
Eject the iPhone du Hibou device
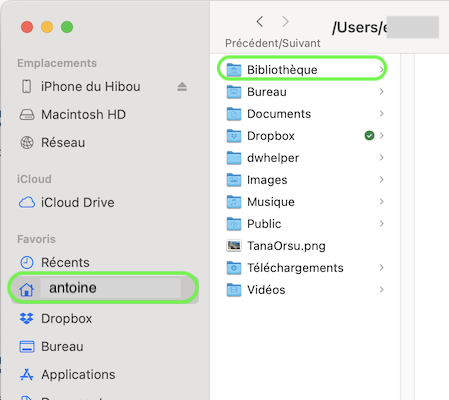pos(182,87)
